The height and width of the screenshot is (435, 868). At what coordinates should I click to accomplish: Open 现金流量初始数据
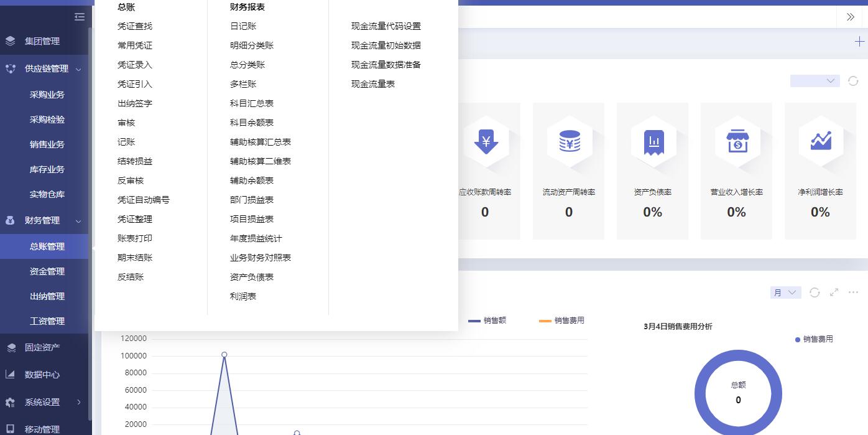tap(386, 45)
